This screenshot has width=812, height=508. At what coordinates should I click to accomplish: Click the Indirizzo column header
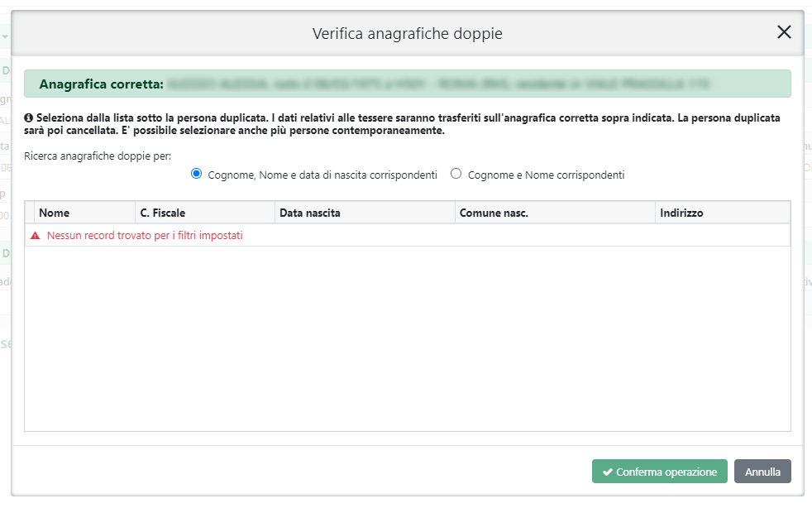pyautogui.click(x=681, y=213)
